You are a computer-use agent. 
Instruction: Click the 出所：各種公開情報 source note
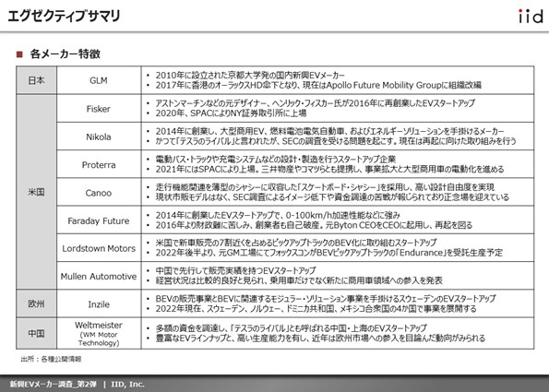click(x=51, y=359)
